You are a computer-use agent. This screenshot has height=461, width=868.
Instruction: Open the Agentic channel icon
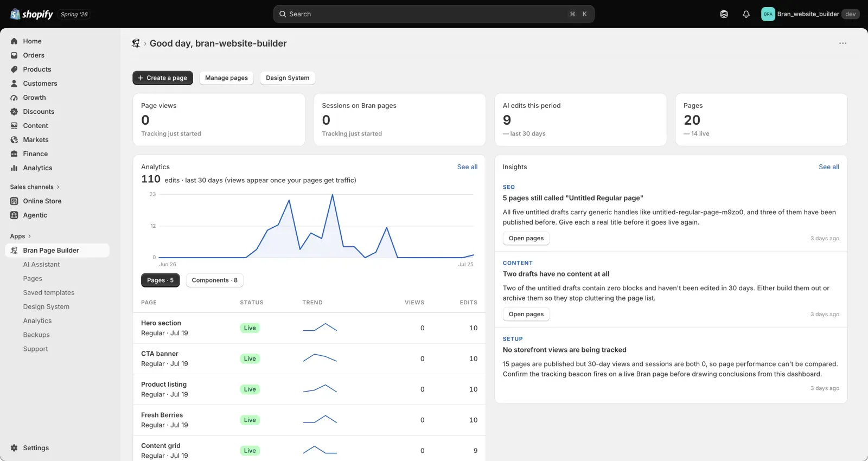tap(14, 215)
